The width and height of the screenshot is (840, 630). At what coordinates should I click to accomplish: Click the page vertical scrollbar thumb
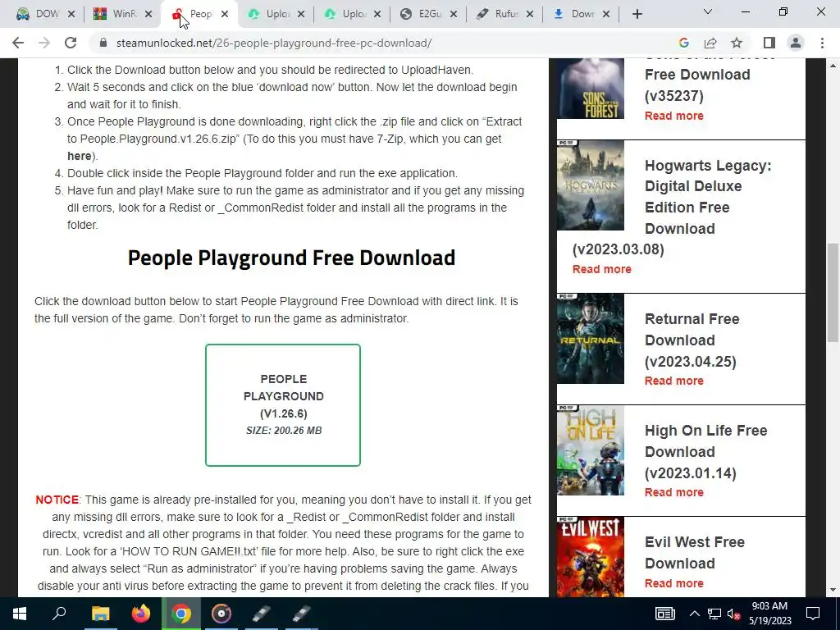832,292
